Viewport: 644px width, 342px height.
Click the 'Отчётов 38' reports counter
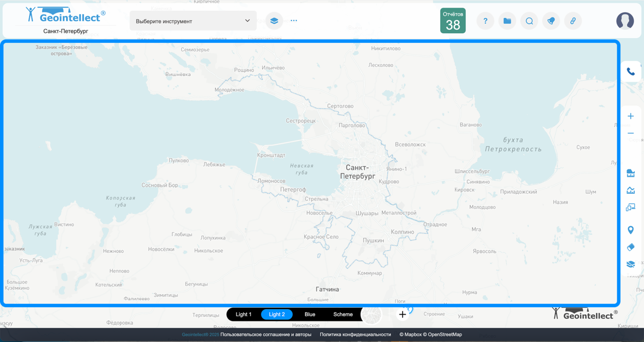(x=453, y=21)
